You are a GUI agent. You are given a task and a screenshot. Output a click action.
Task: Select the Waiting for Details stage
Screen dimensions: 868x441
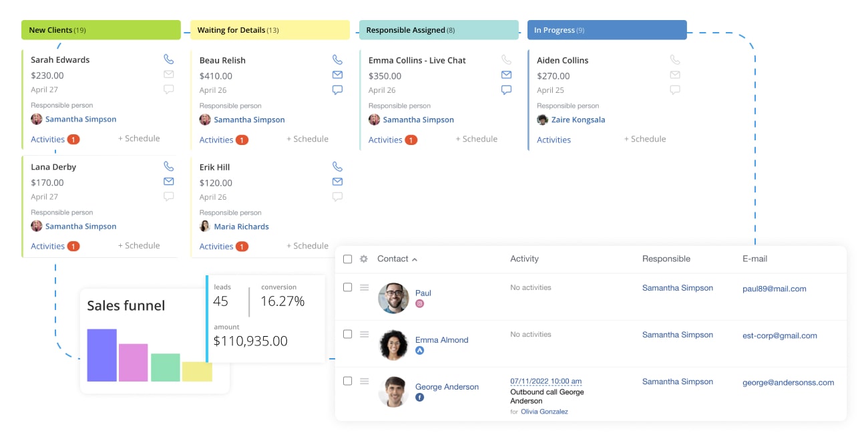click(270, 30)
